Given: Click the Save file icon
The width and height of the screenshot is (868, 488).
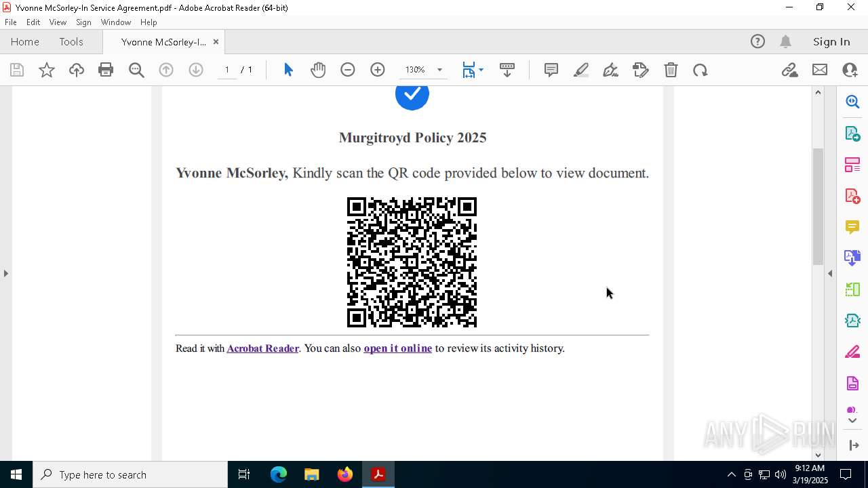Looking at the screenshot, I should [x=17, y=70].
